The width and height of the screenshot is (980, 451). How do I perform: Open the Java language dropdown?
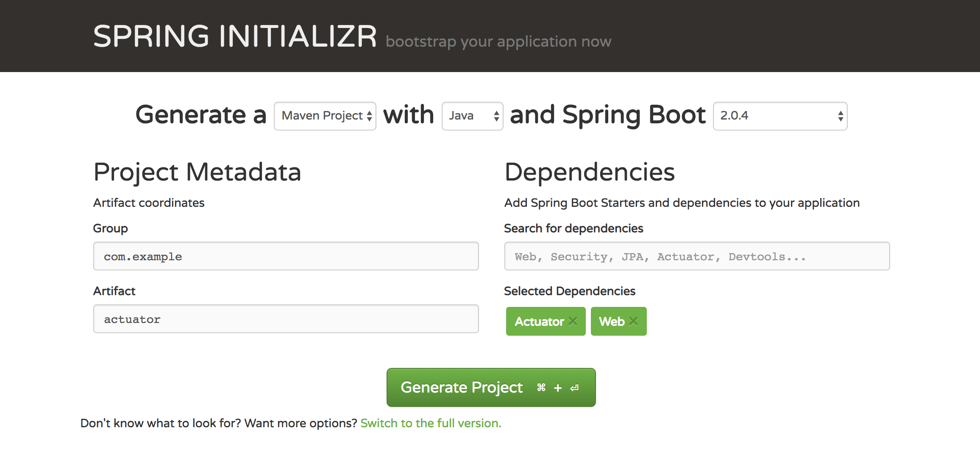466,115
